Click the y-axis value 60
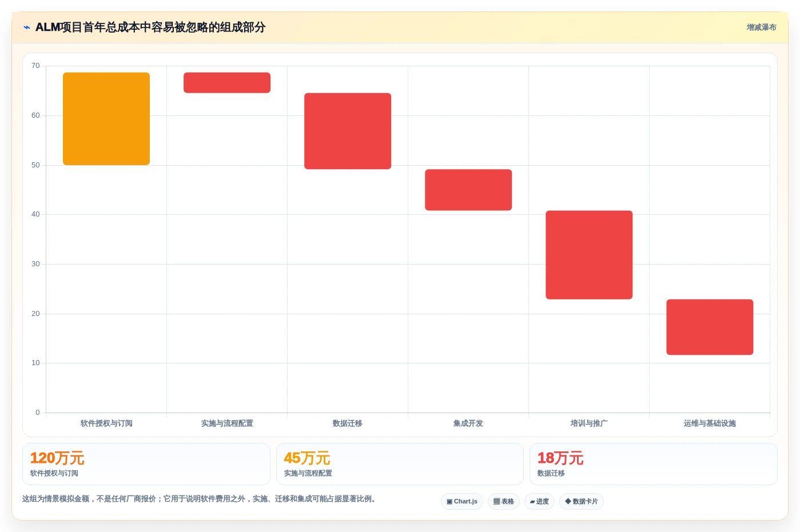Screen dimensions: 800x532 tap(35, 115)
